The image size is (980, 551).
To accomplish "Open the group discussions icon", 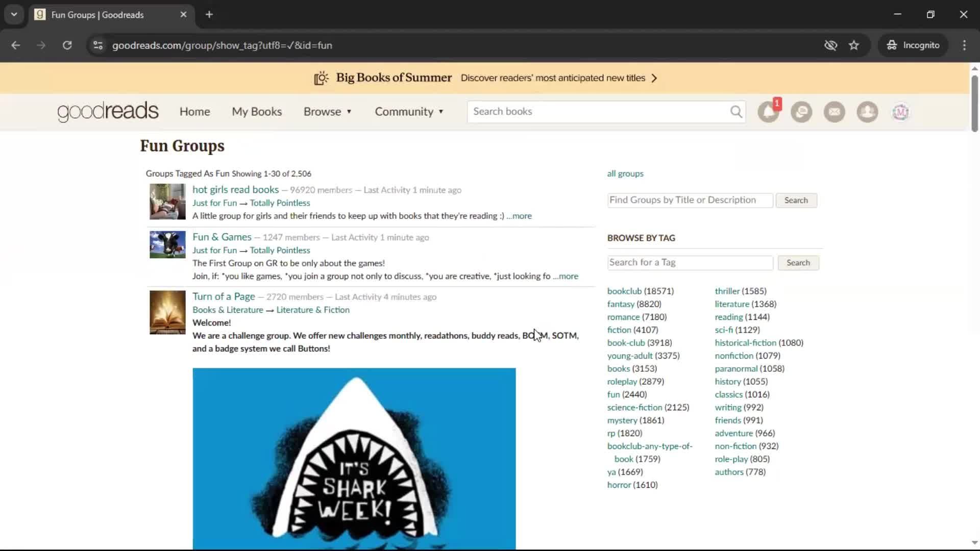I will click(x=801, y=112).
